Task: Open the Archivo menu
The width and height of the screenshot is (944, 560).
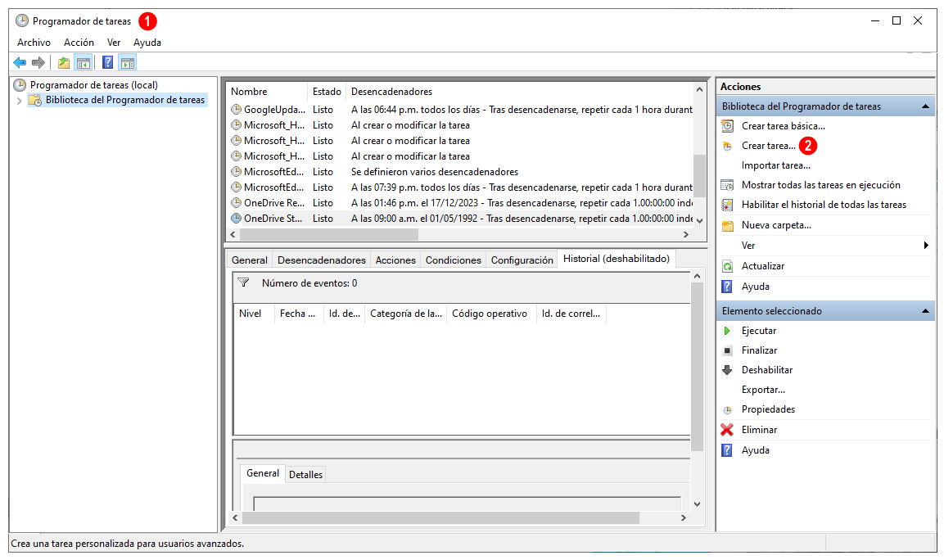Action: pyautogui.click(x=34, y=43)
